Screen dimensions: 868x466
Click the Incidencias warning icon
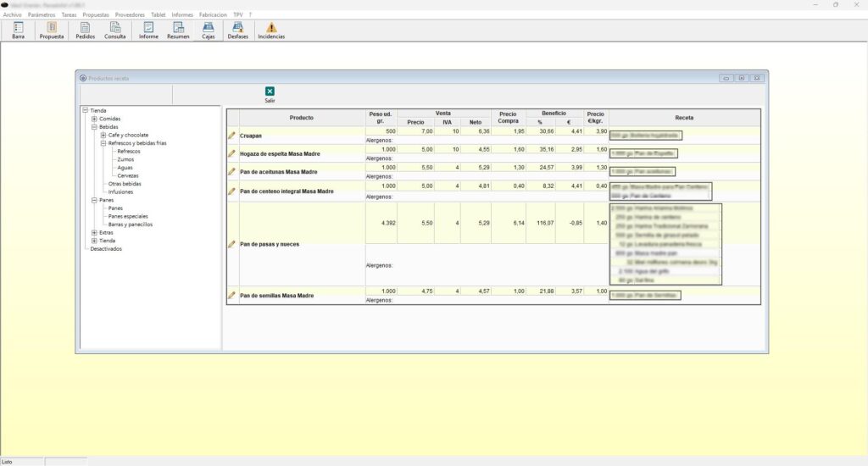[x=271, y=31]
